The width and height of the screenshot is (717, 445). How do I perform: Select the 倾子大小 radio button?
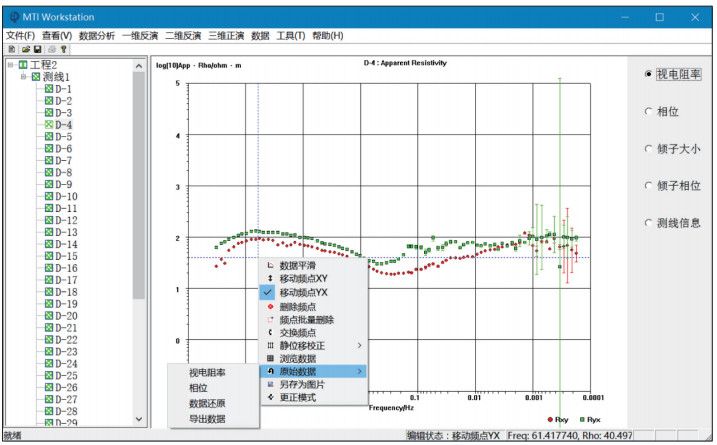[649, 149]
